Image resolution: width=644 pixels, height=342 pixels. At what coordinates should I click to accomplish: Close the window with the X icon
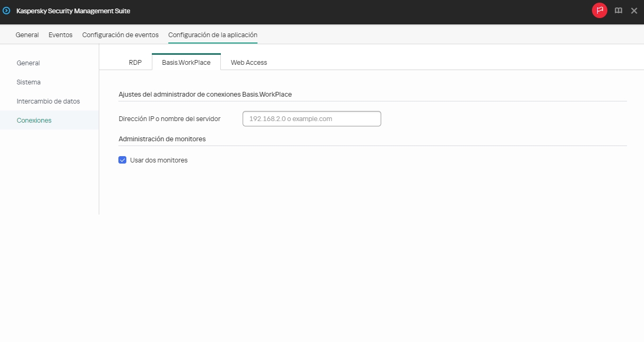click(634, 10)
